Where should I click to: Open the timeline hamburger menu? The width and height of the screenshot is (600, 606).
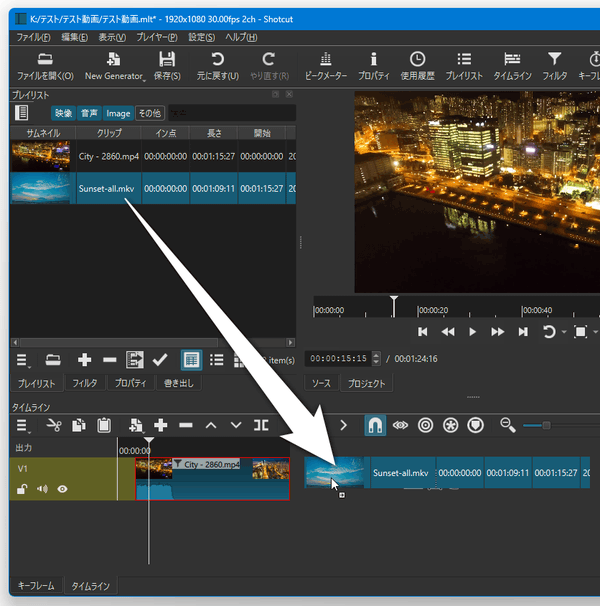pyautogui.click(x=22, y=426)
